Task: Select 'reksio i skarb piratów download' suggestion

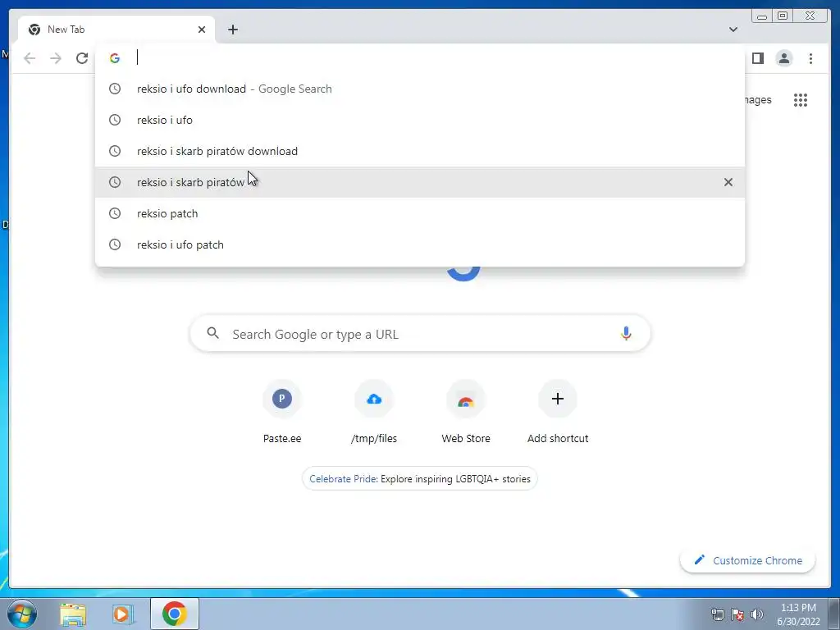Action: tap(419, 151)
